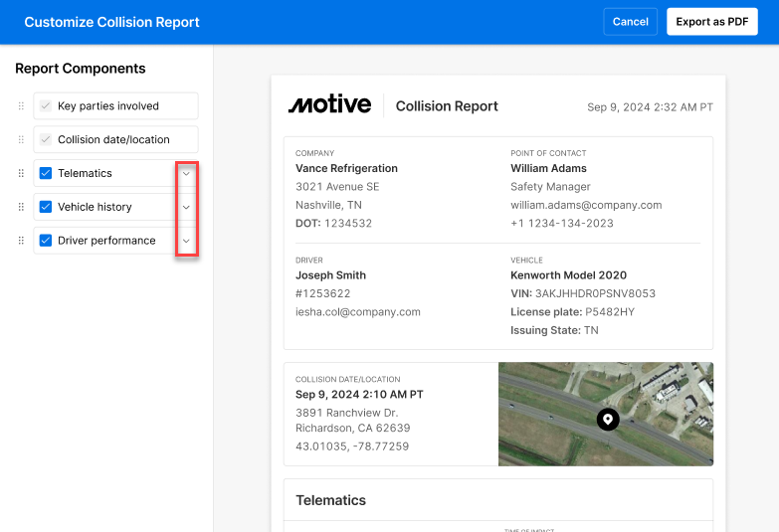
Task: Click the Motive logo in report
Action: click(x=329, y=105)
